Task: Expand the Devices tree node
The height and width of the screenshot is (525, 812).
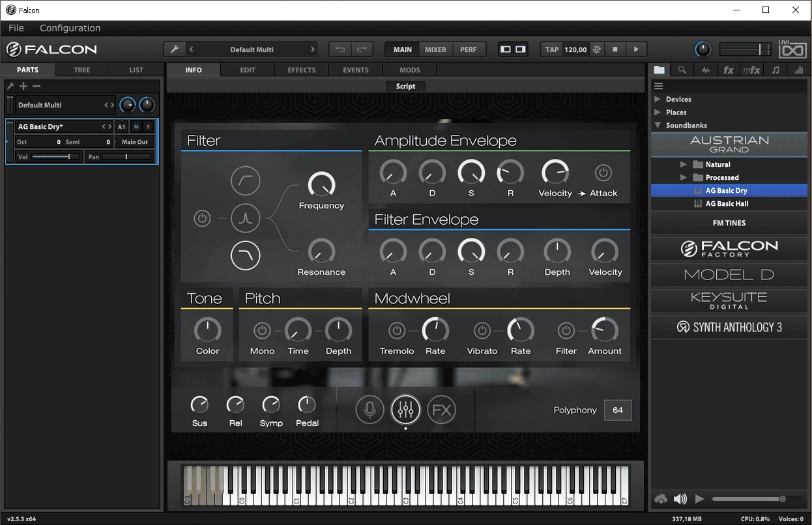Action: click(x=658, y=99)
